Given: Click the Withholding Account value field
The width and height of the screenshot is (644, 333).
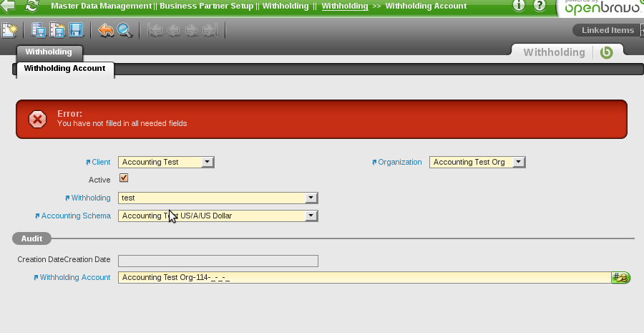Looking at the screenshot, I should pos(365,278).
